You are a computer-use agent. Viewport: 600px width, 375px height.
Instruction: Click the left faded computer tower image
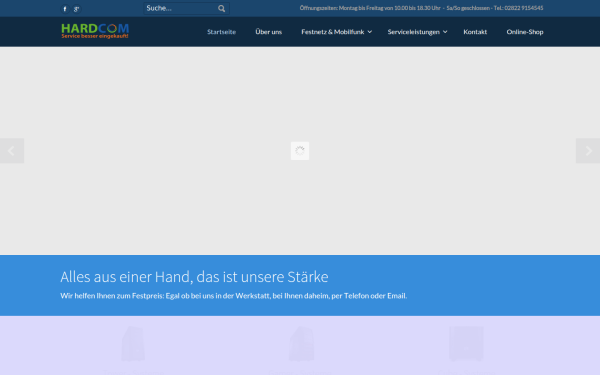point(133,343)
